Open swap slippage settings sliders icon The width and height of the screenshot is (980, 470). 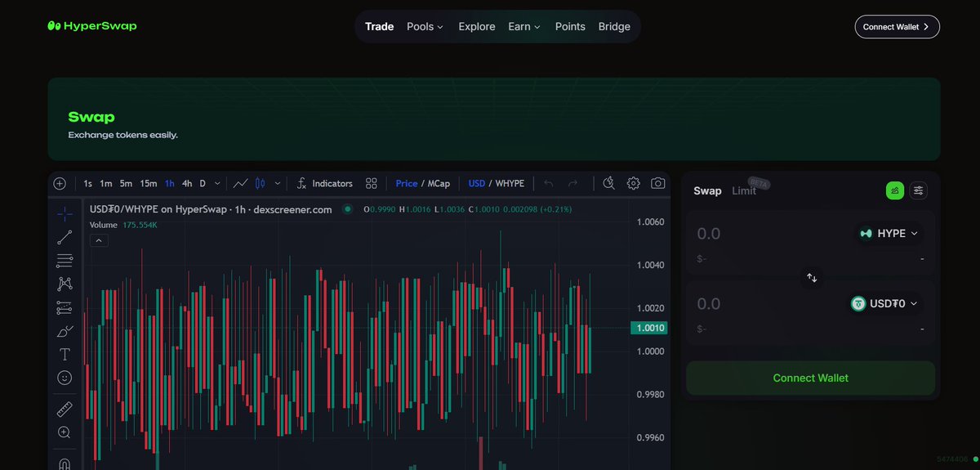919,190
